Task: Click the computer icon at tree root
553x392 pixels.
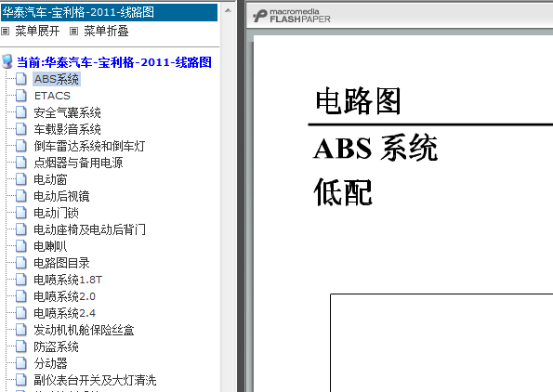Action: click(7, 61)
